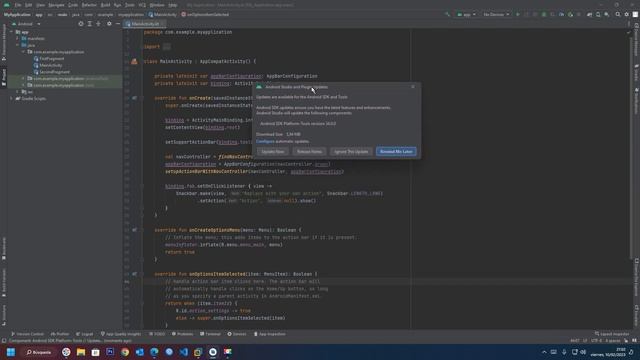640x360 pixels.
Task: Open the Window menu
Action: [157, 5]
